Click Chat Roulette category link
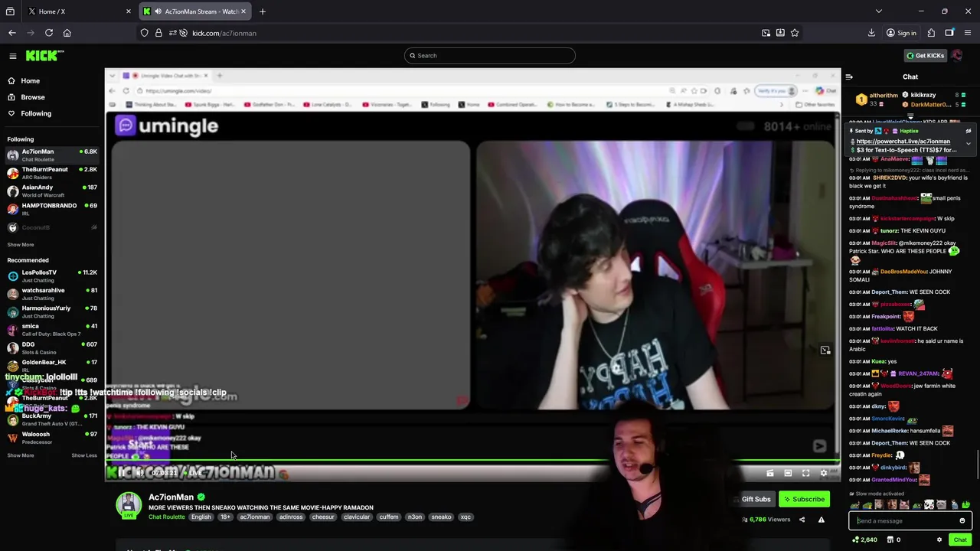 pyautogui.click(x=167, y=517)
